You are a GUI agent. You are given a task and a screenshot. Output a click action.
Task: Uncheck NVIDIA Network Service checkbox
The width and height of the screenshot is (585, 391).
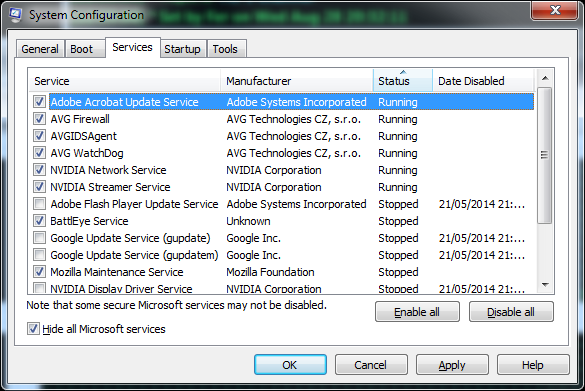[x=40, y=170]
